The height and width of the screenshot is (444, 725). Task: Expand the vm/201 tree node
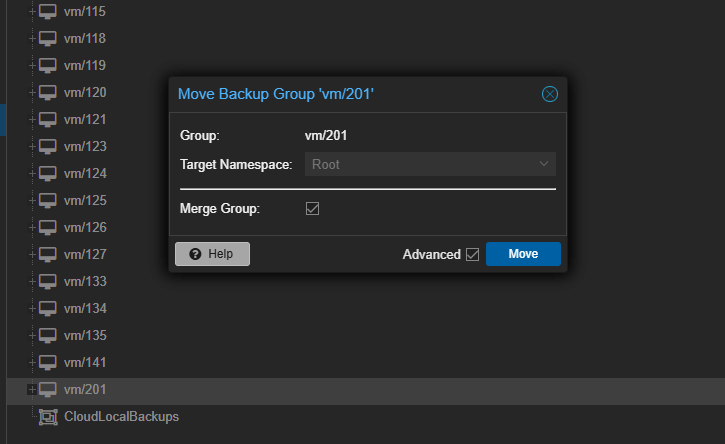[x=32, y=390]
